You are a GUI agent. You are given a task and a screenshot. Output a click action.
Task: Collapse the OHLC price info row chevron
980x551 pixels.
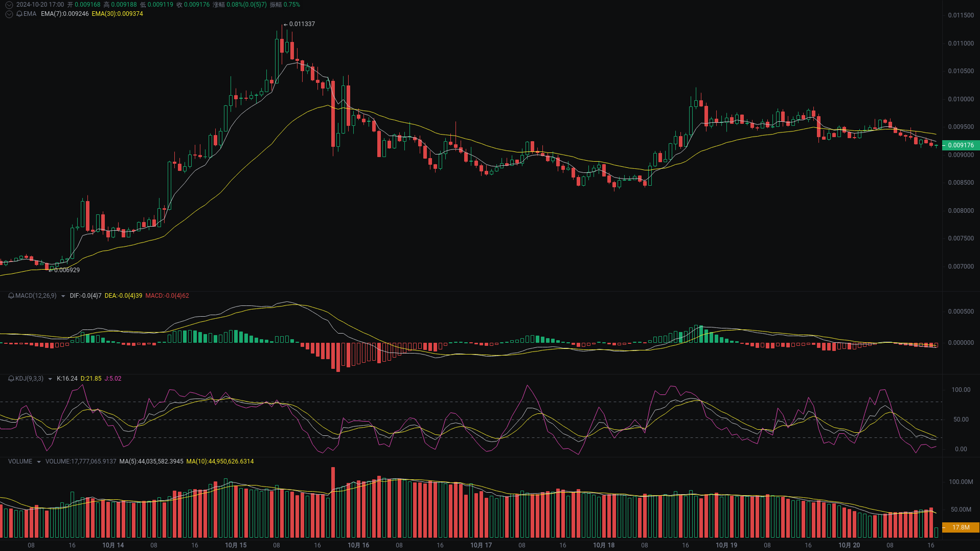click(x=8, y=5)
